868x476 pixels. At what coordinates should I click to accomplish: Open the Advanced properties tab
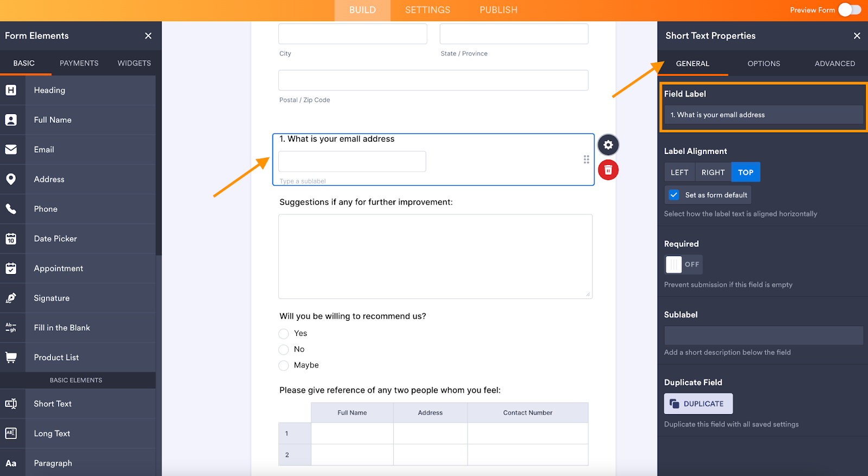tap(835, 64)
